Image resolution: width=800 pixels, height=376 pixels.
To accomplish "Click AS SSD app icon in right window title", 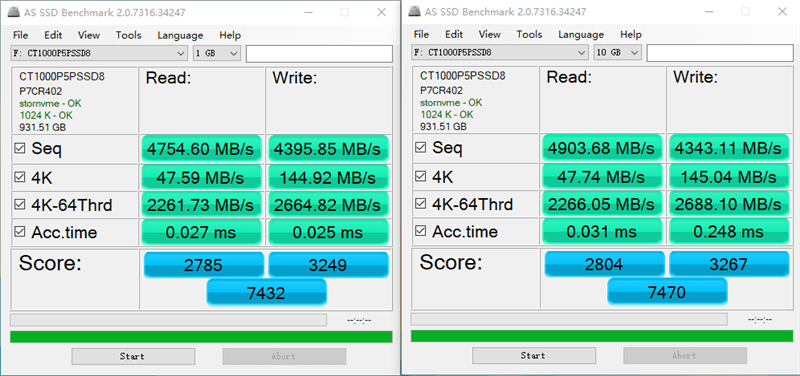I will coord(416,11).
